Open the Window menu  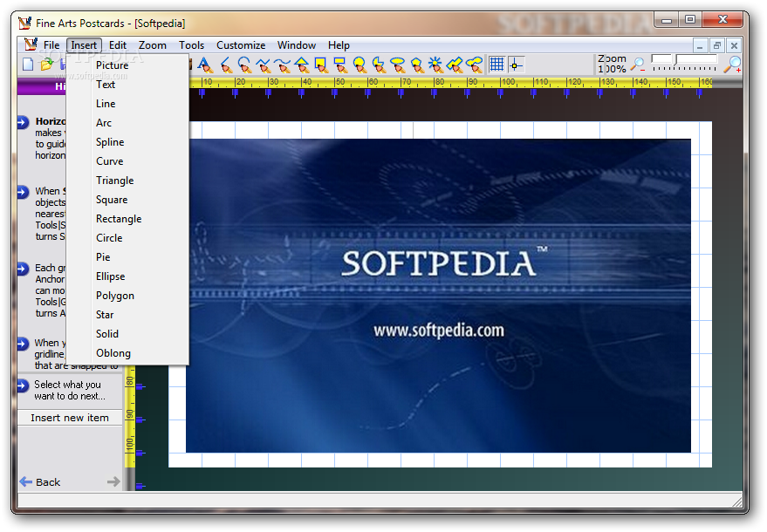(x=297, y=45)
